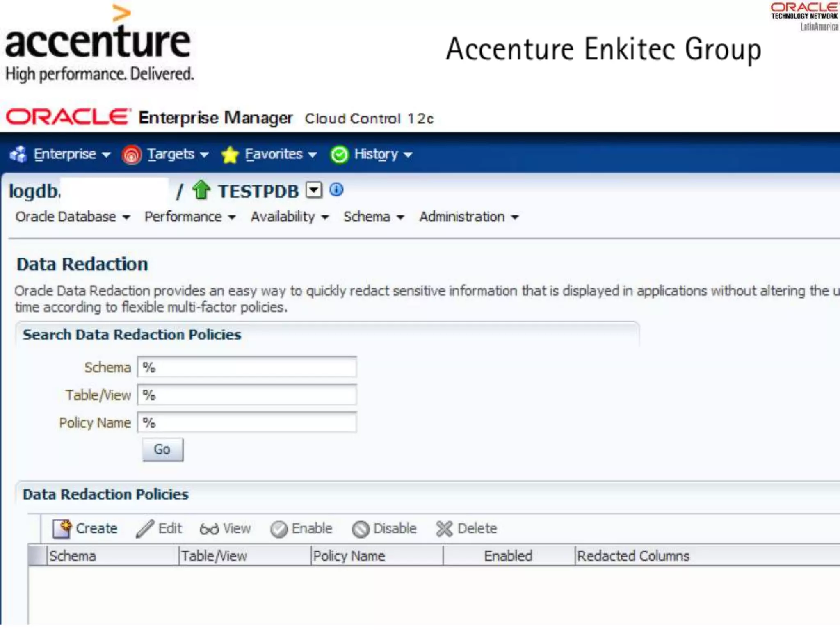Click the Edit pencil icon

145,528
